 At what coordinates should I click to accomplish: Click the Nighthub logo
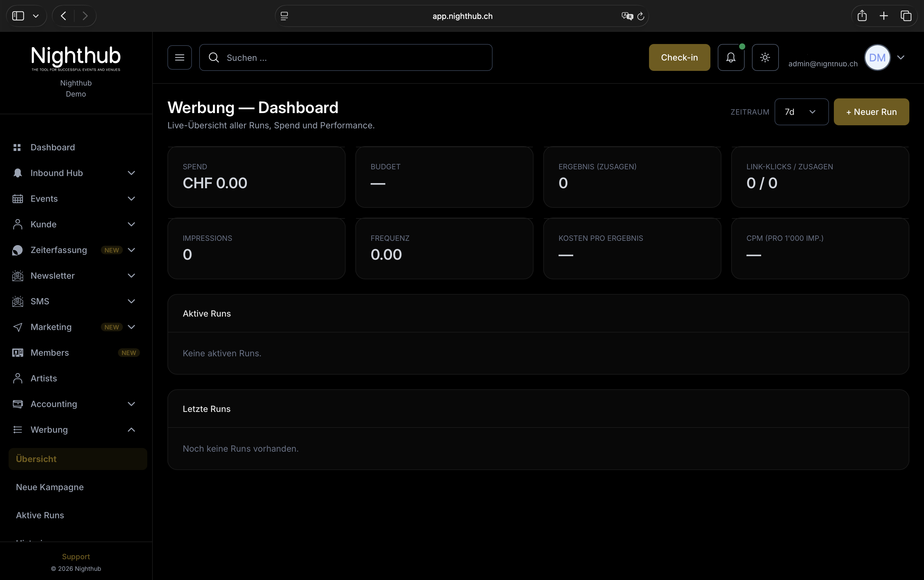pyautogui.click(x=76, y=58)
